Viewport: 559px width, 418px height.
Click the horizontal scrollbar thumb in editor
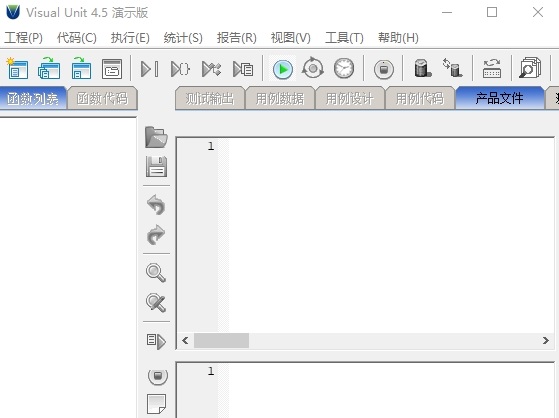pos(221,341)
